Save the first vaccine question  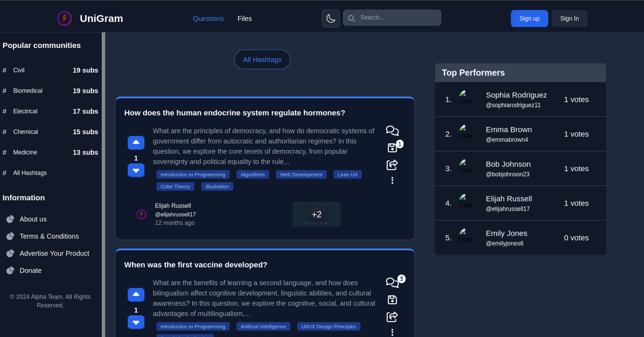(392, 300)
